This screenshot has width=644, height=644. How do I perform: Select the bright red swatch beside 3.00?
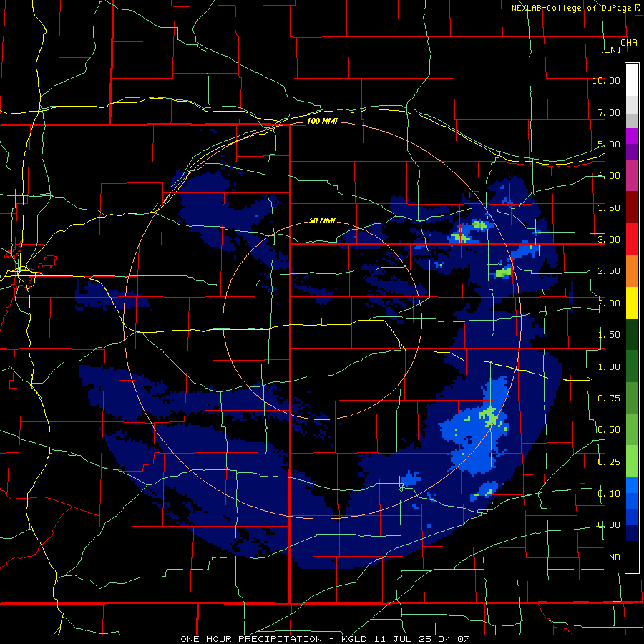632,239
